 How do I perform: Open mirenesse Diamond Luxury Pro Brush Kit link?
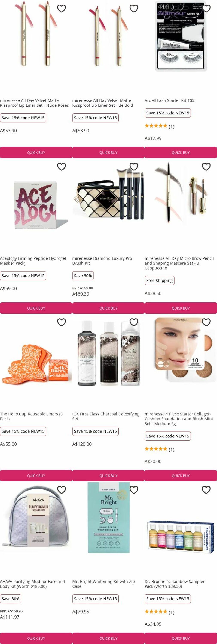click(102, 261)
